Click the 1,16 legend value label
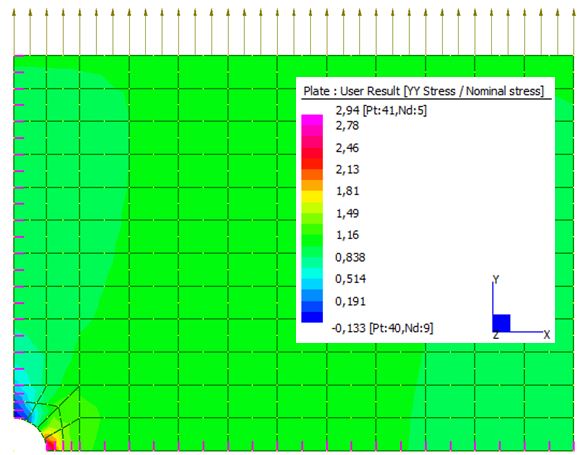The width and height of the screenshot is (581, 455). tap(347, 235)
